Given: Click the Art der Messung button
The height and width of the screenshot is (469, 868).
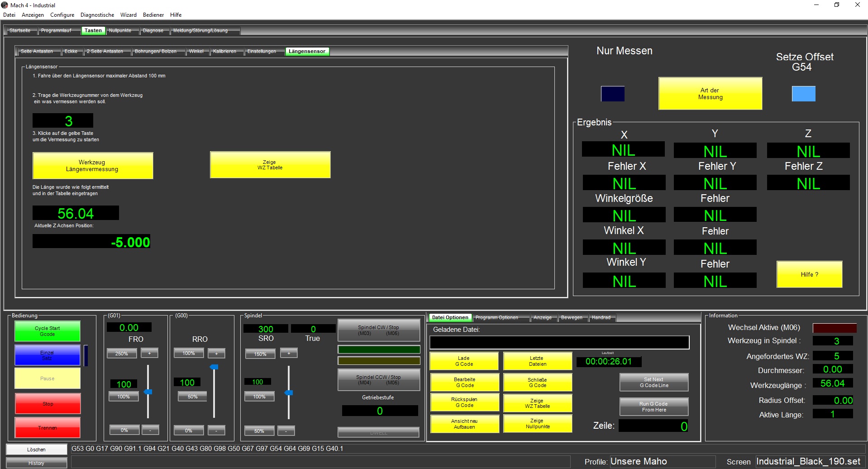Looking at the screenshot, I should point(710,94).
